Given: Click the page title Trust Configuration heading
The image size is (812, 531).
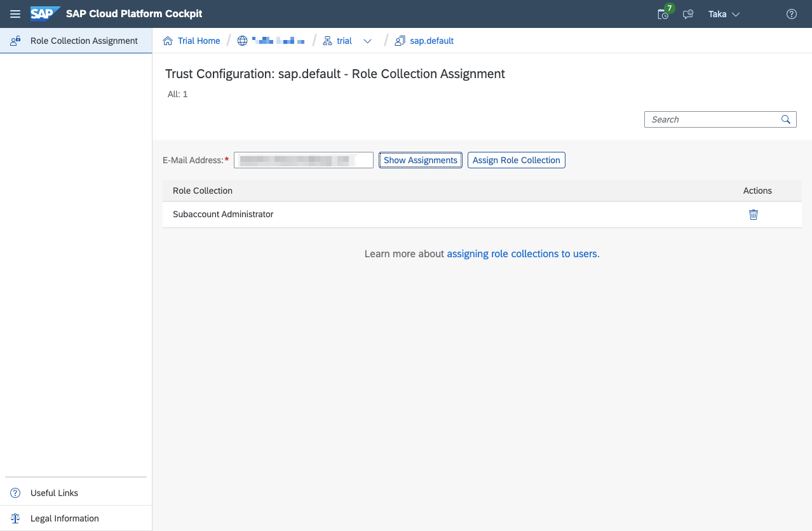Looking at the screenshot, I should tap(335, 74).
